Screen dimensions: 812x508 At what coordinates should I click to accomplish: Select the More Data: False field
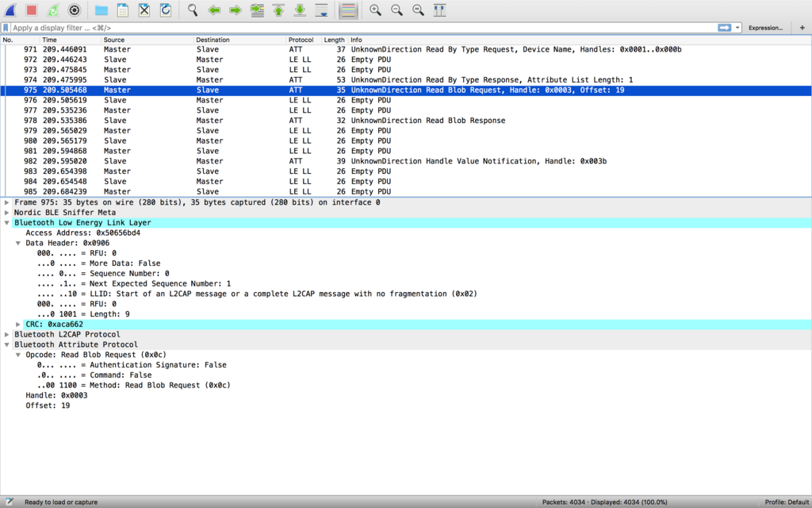tap(98, 264)
